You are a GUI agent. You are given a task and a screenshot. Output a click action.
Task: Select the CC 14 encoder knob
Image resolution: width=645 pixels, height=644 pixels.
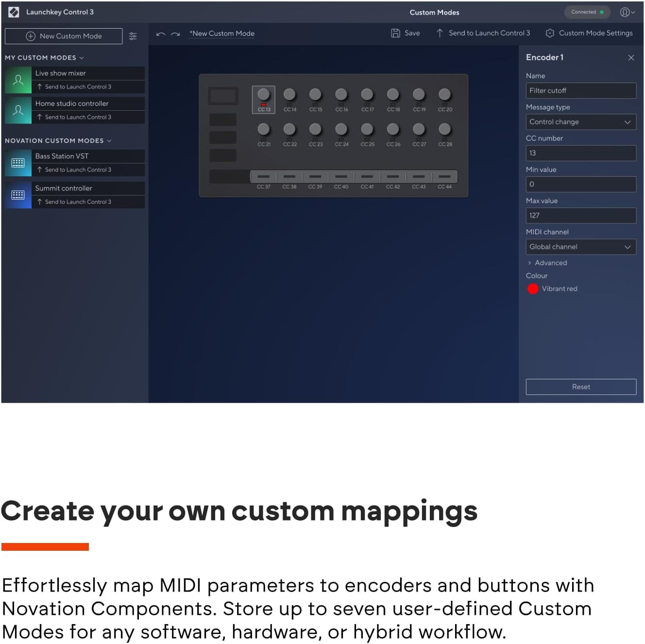pyautogui.click(x=289, y=94)
